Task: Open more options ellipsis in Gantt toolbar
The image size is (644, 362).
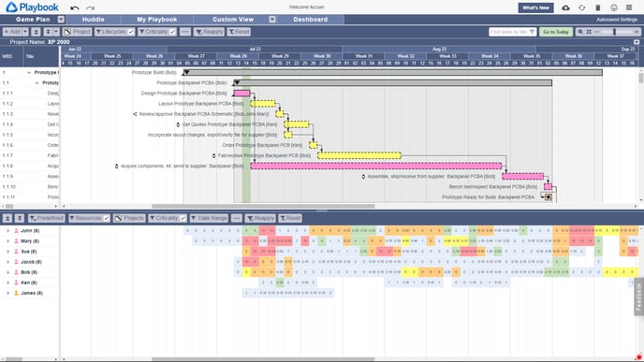Action: (184, 32)
